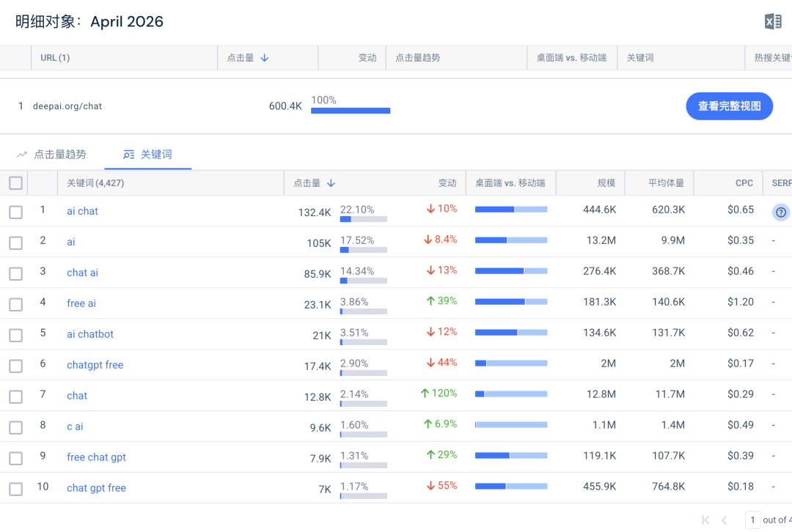Click the 600.4K clicks value

(x=285, y=106)
